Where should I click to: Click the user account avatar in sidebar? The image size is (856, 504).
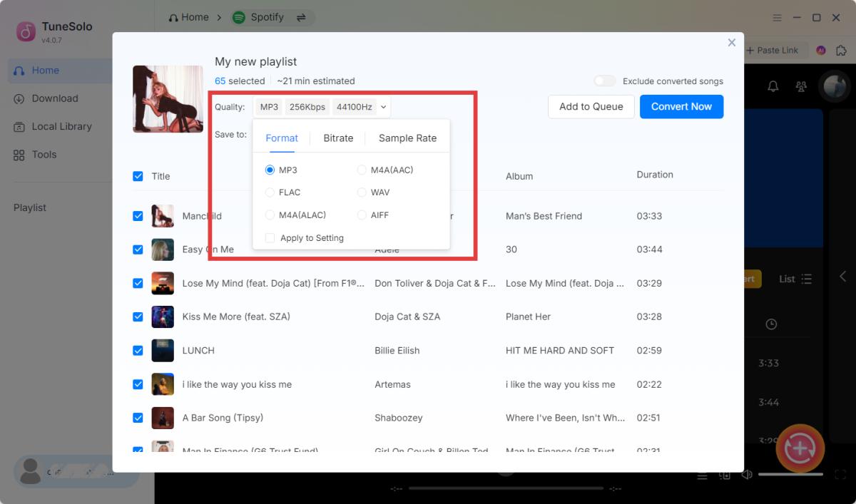coord(31,471)
